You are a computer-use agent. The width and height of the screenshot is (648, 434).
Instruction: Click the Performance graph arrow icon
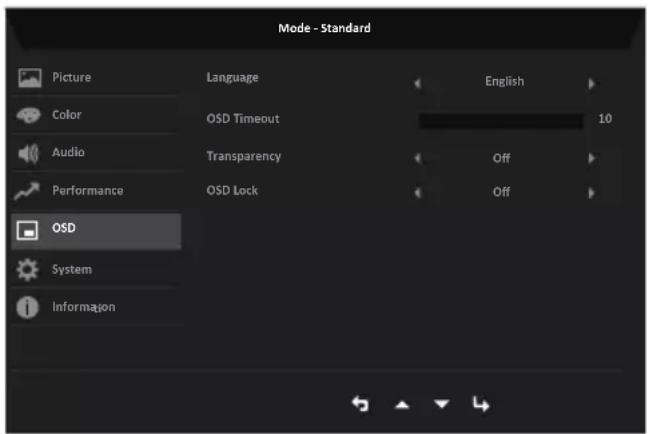tap(27, 191)
